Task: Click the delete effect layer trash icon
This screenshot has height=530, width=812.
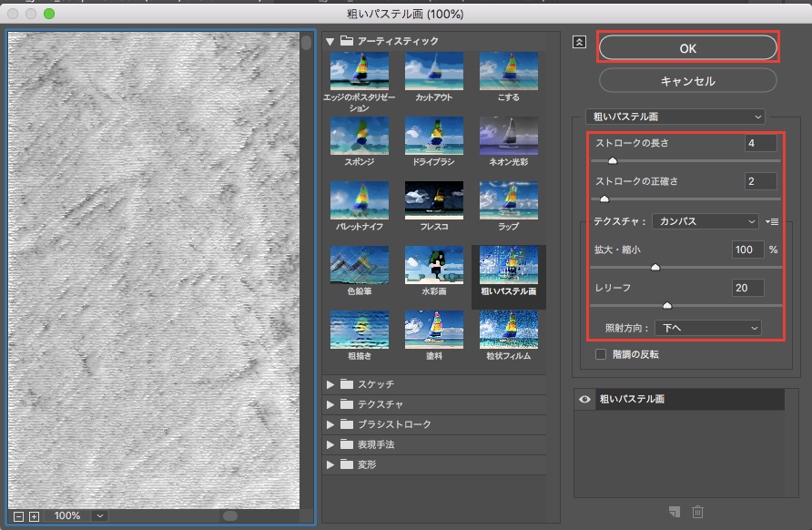Action: (x=698, y=513)
